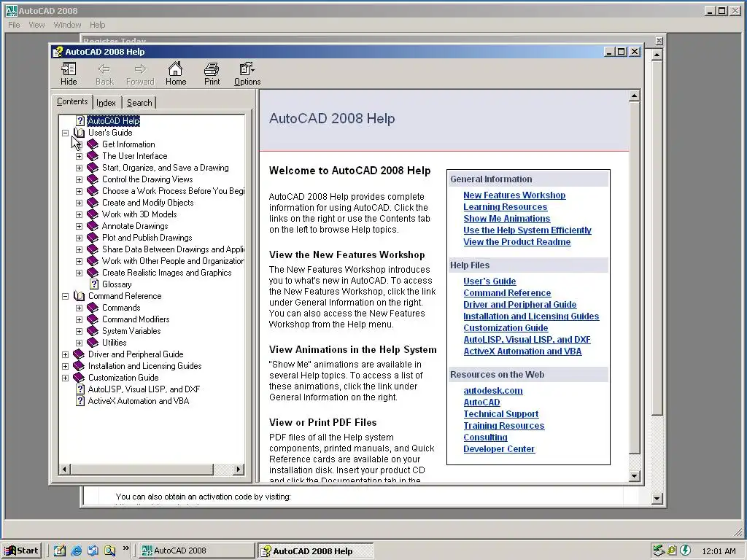This screenshot has width=747, height=560.
Task: Expand Plot and Publish Drawings node
Action: (x=79, y=238)
